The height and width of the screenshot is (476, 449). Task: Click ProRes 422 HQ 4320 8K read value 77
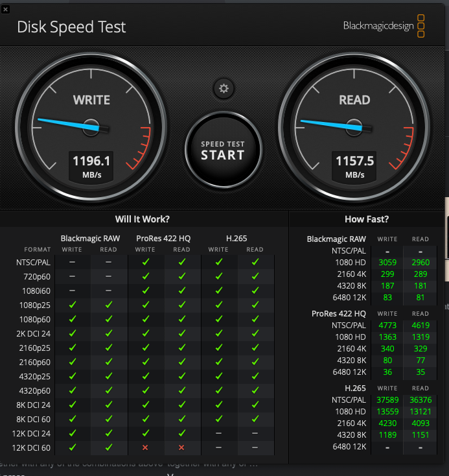[x=420, y=361]
